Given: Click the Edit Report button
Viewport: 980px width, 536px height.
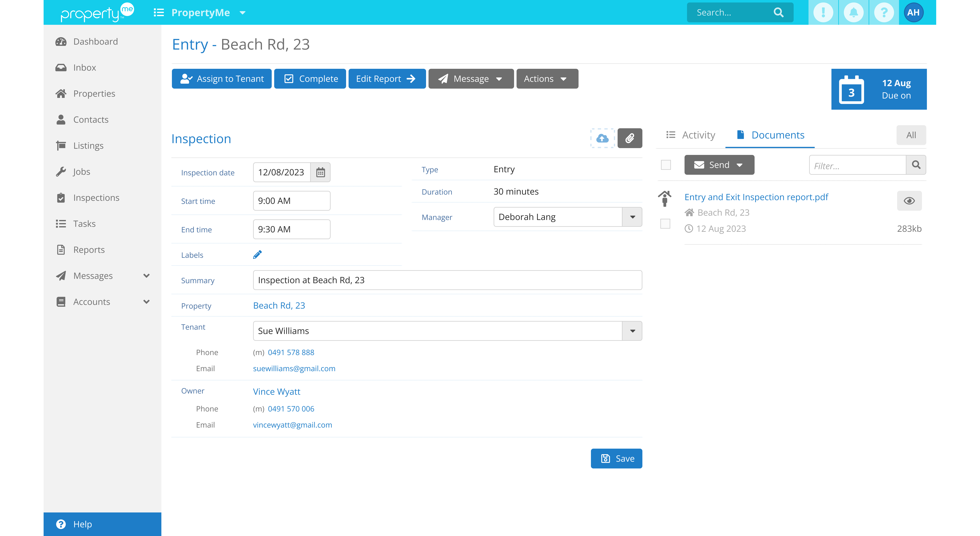Looking at the screenshot, I should click(387, 79).
